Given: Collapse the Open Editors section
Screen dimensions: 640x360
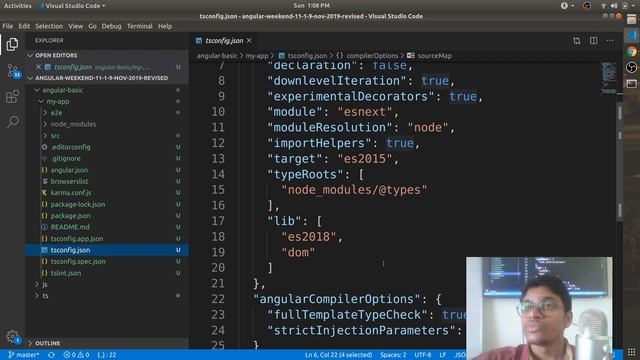Looking at the screenshot, I should [107, 55].
